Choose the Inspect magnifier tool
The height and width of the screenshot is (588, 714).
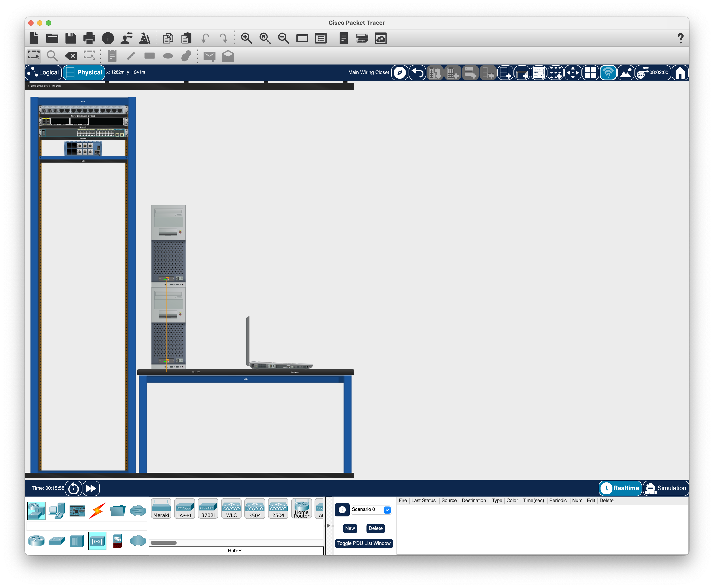click(52, 56)
